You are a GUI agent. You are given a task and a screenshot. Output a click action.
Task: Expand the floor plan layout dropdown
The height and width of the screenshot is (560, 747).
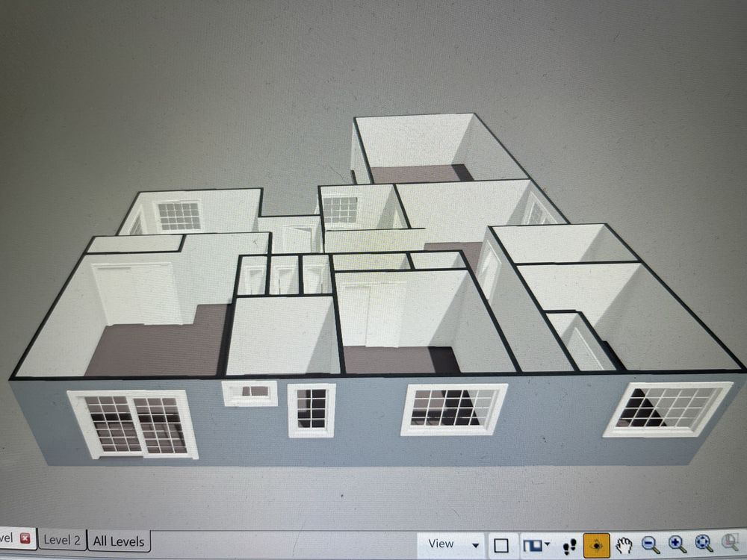click(537, 544)
